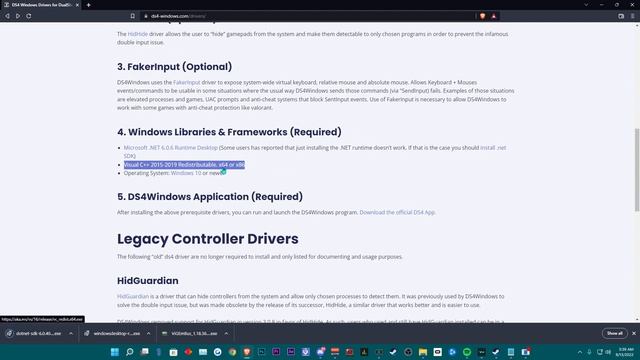Open the Spotify taskbar icon
This screenshot has height=360, width=640.
tap(467, 352)
